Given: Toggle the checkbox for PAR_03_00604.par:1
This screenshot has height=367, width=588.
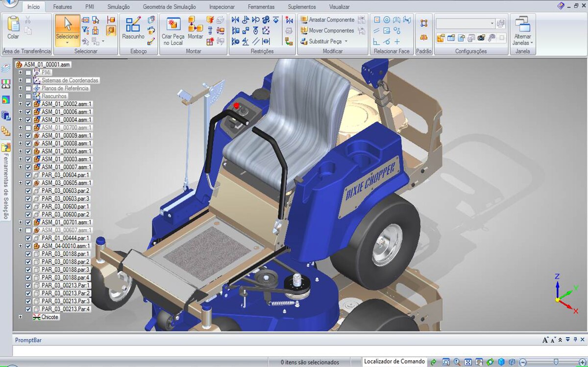Looking at the screenshot, I should point(28,174).
